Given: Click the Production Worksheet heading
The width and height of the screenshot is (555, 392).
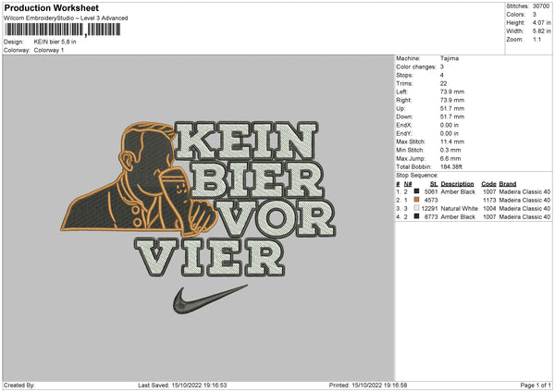Looking at the screenshot, I should click(x=51, y=7).
